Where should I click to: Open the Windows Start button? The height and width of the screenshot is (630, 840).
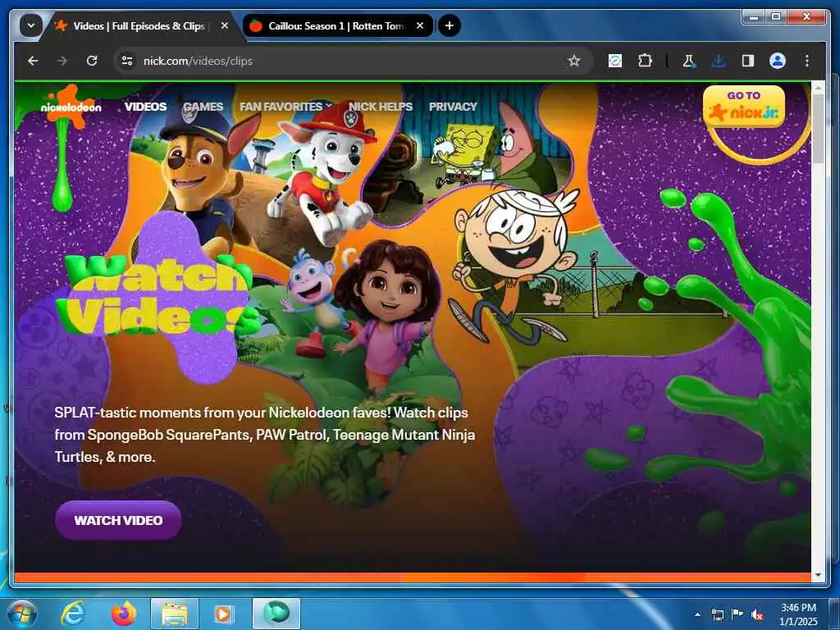(22, 614)
